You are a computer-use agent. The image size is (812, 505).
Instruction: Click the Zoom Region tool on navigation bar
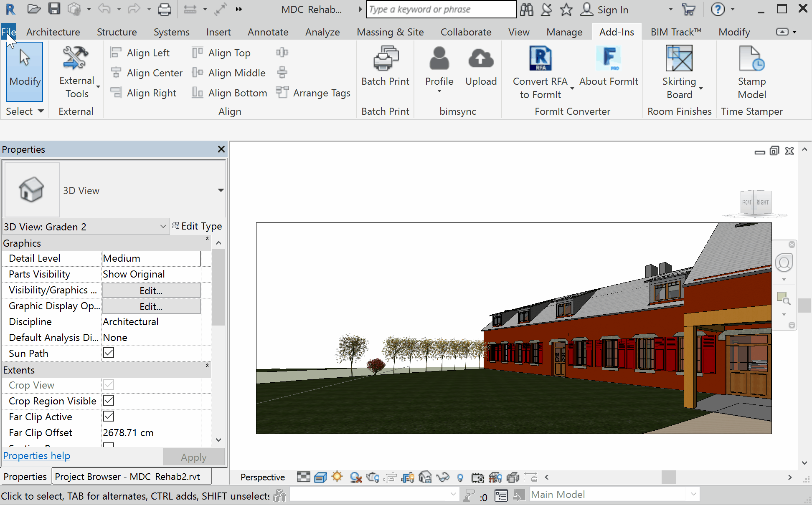[783, 298]
